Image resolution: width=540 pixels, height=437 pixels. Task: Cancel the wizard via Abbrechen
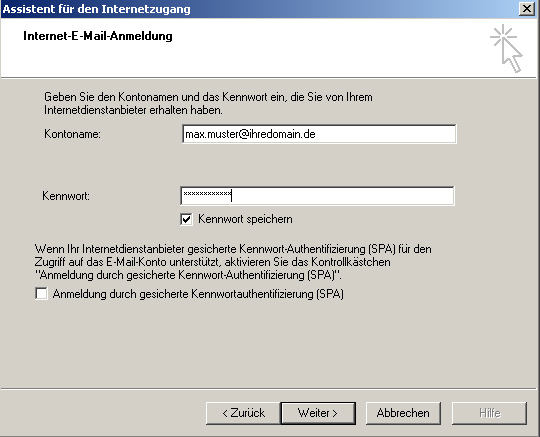403,413
